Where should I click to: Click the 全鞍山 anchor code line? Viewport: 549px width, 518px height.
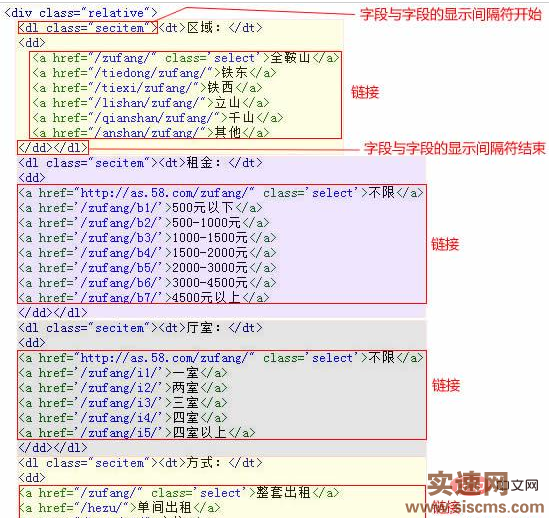pyautogui.click(x=186, y=58)
